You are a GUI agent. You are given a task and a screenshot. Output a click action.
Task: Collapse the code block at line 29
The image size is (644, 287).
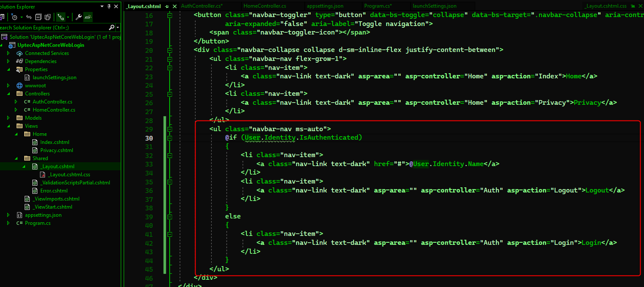[x=170, y=129]
